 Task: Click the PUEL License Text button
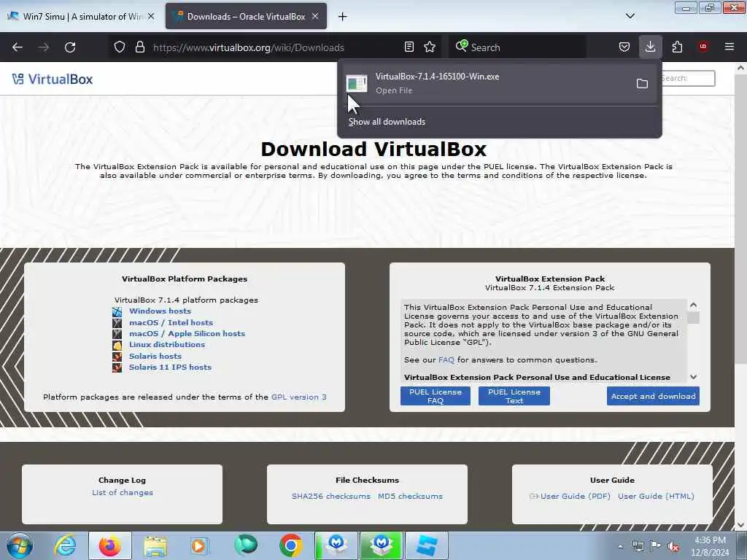514,396
